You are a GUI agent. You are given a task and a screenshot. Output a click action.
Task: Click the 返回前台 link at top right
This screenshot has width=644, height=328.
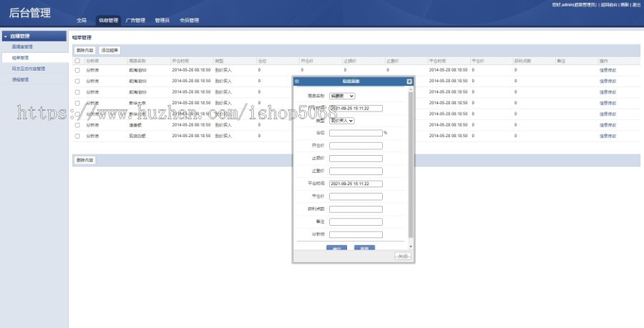click(x=609, y=5)
